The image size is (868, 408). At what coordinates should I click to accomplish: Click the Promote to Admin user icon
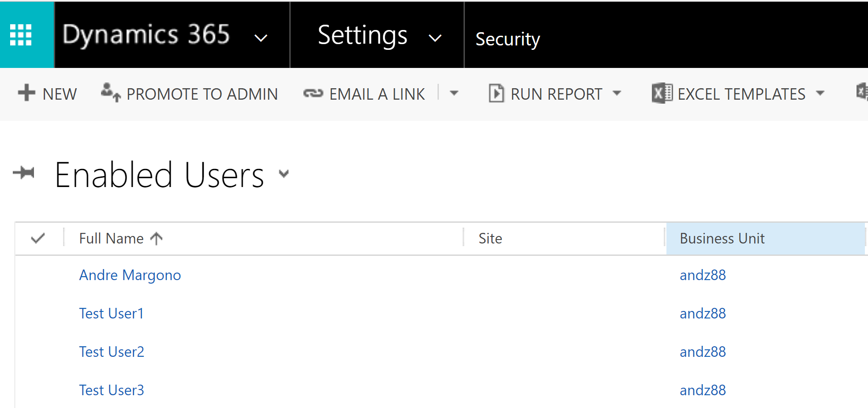110,93
